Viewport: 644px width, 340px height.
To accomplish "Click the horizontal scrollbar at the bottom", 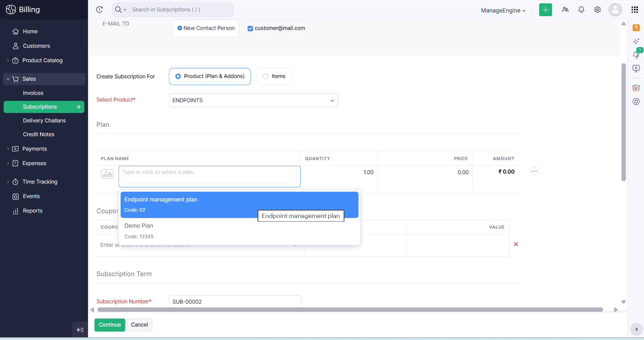I will point(350,310).
